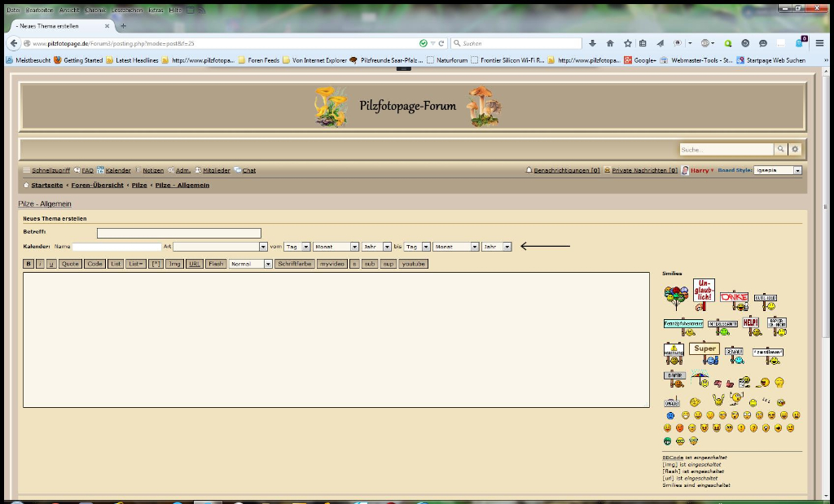Click into the "Betreff" subject field
The height and width of the screenshot is (504, 834).
point(179,233)
